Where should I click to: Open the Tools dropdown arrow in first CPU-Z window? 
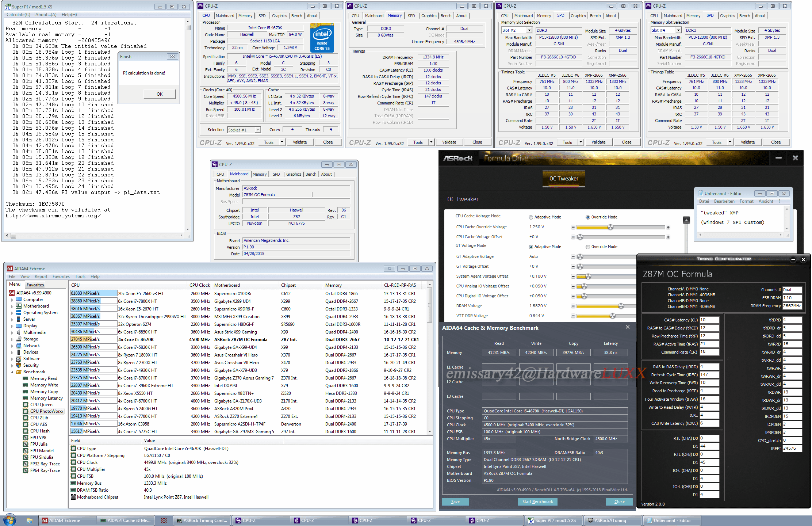pos(282,142)
